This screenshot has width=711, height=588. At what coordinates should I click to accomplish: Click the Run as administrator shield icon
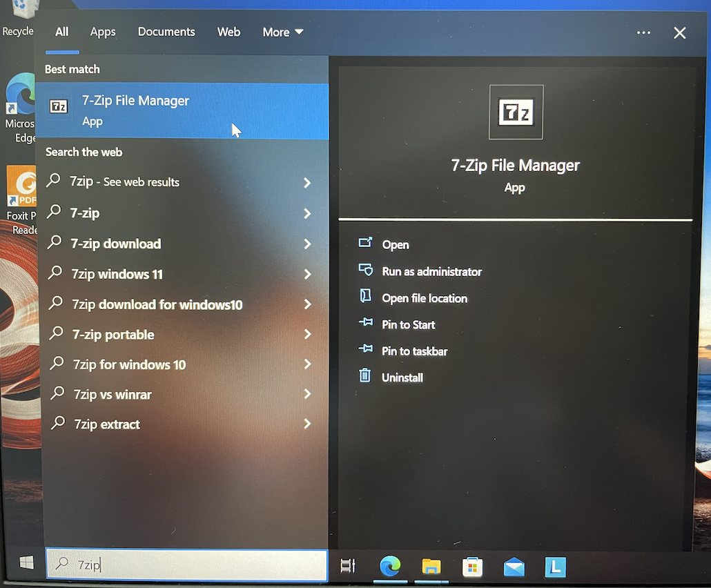[365, 271]
